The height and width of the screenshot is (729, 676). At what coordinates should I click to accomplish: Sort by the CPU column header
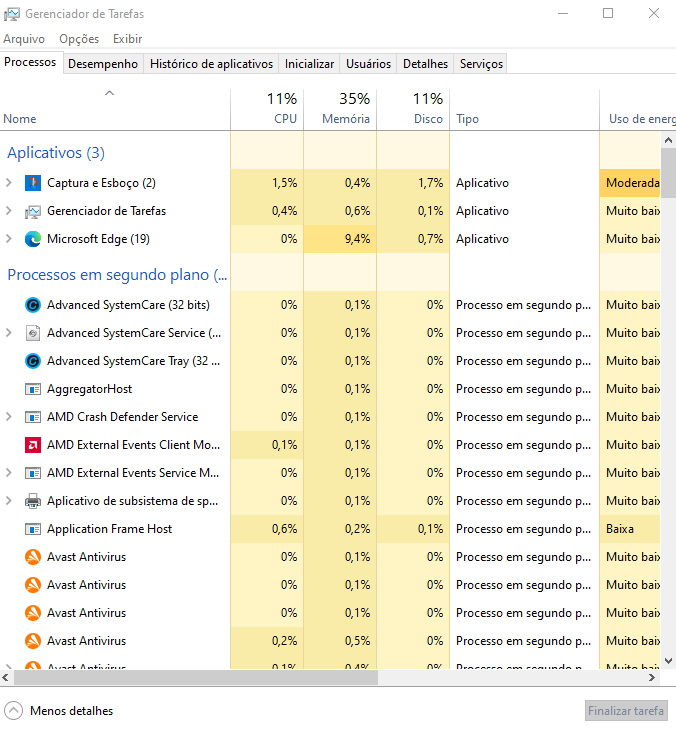coord(267,110)
